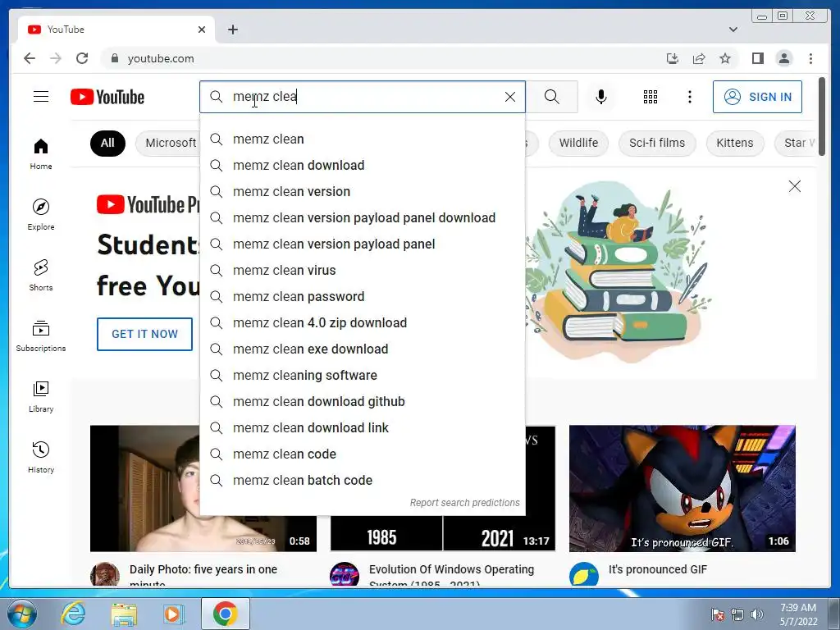This screenshot has width=840, height=630.
Task: Choose suggestion "memz clean download link"
Action: tap(362, 428)
